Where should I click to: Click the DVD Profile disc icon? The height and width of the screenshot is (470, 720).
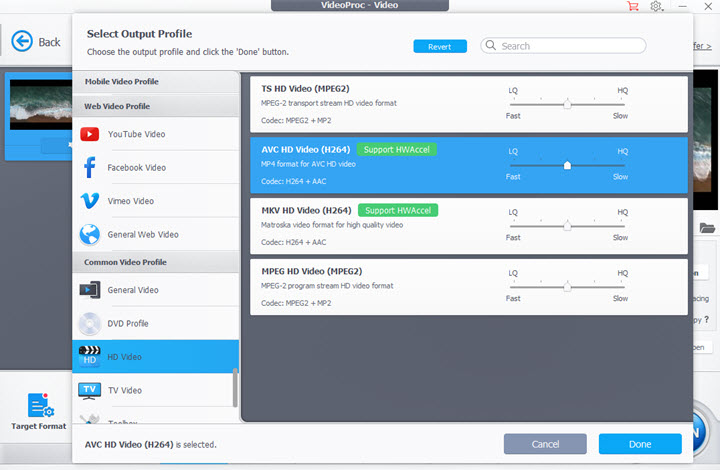(x=90, y=324)
